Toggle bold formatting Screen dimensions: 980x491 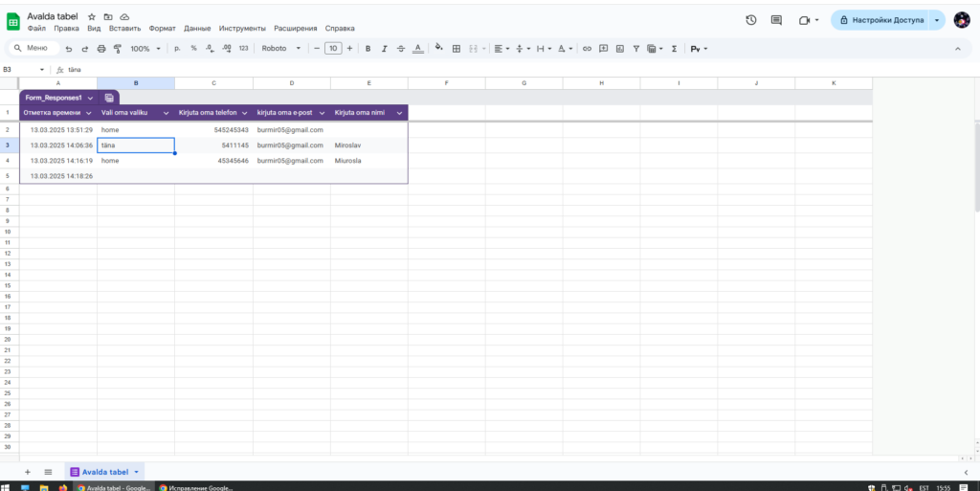(367, 48)
